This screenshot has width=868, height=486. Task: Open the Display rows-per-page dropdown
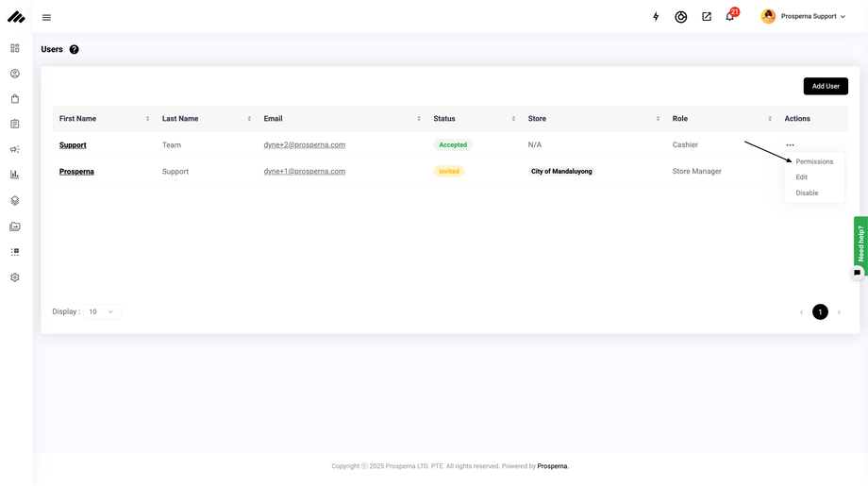102,311
